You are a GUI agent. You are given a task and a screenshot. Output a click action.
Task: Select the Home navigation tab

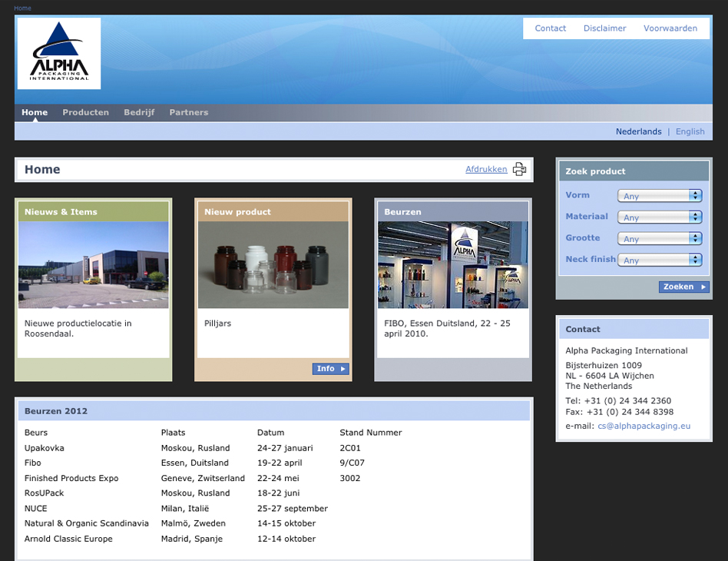click(35, 112)
